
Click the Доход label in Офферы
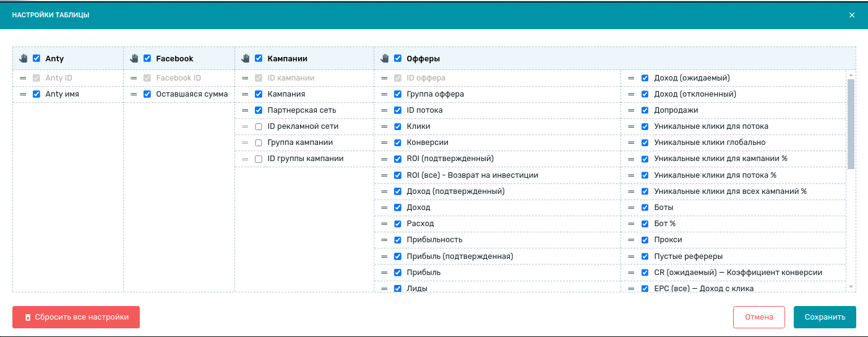(x=418, y=208)
